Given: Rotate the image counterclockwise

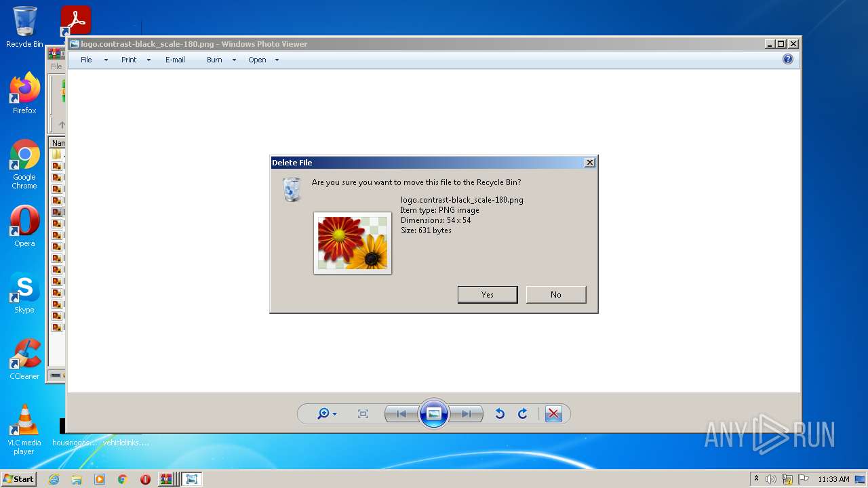Looking at the screenshot, I should pos(500,413).
